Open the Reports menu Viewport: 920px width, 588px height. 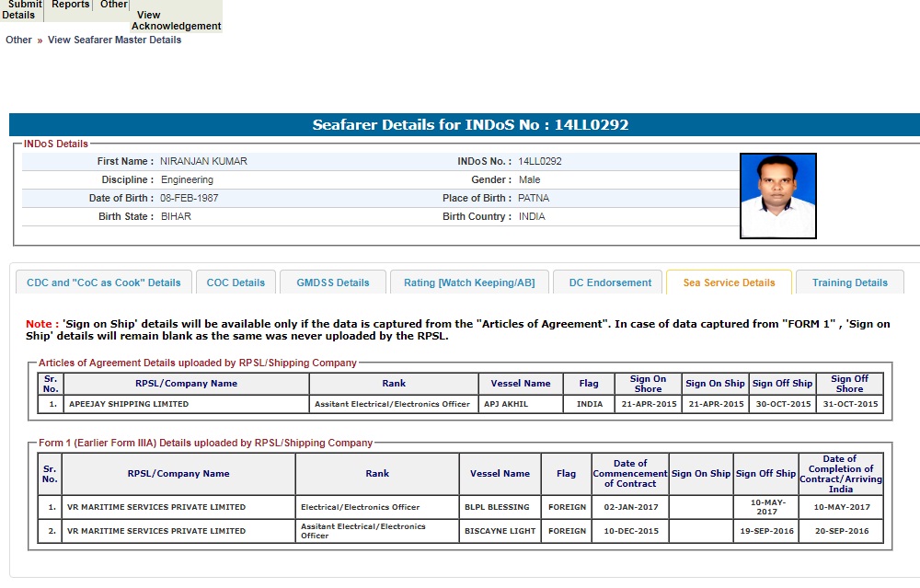point(71,6)
